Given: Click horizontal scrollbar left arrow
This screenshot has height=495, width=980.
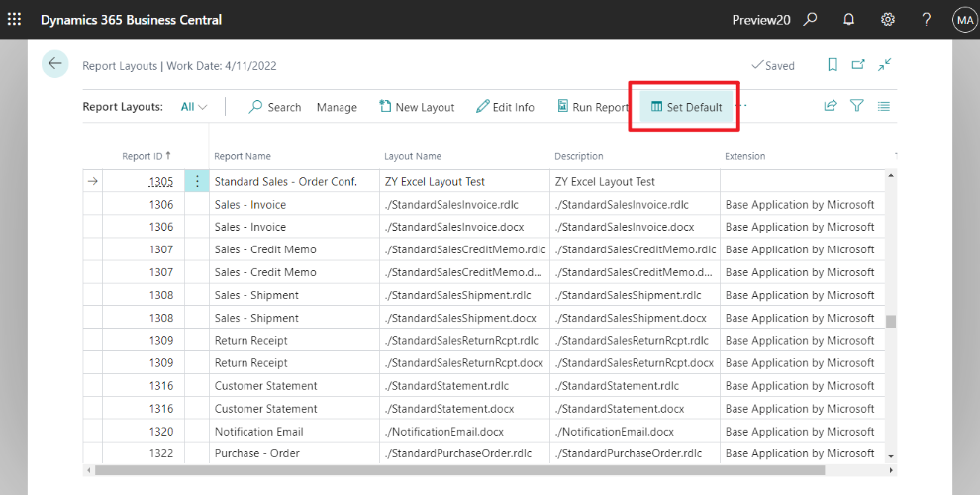Looking at the screenshot, I should (88, 470).
